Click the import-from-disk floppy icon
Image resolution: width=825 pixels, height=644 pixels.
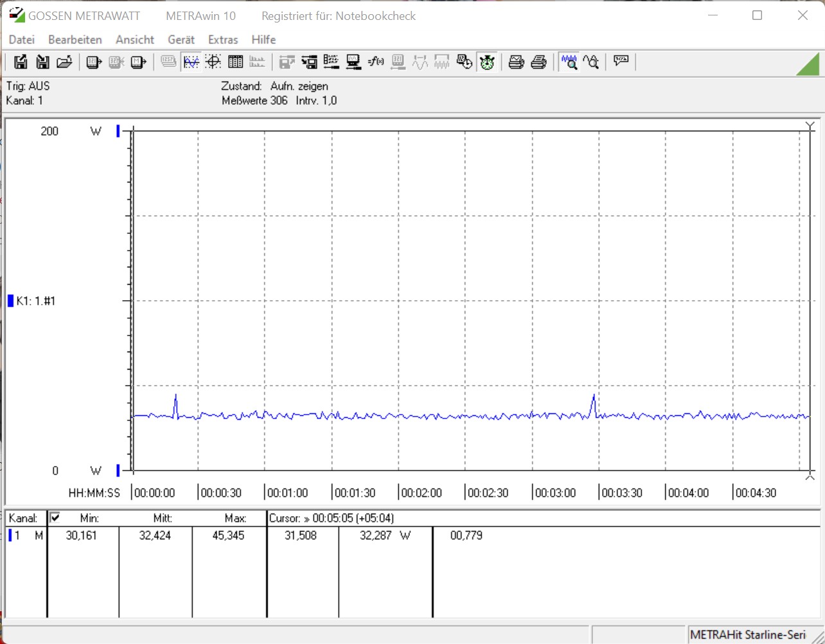tap(42, 62)
